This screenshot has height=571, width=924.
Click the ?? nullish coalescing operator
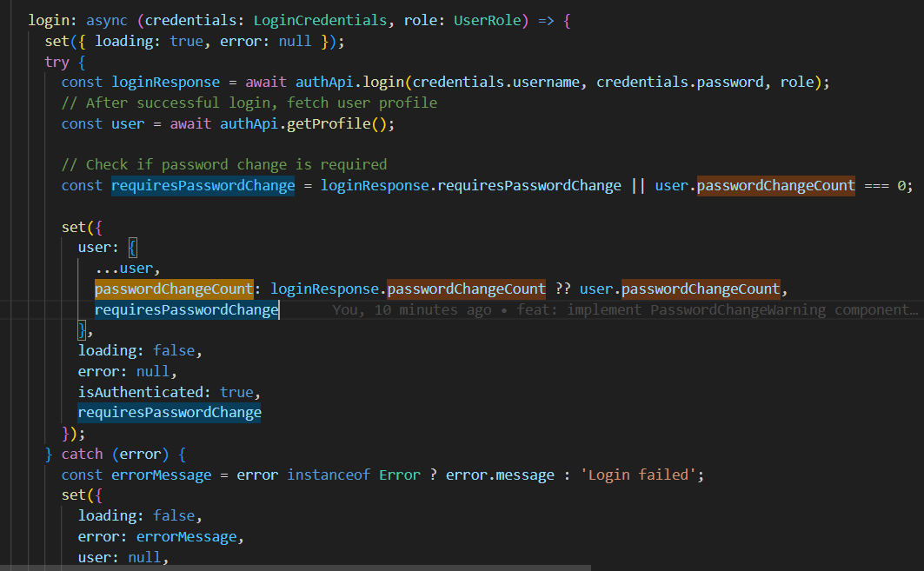tap(562, 289)
